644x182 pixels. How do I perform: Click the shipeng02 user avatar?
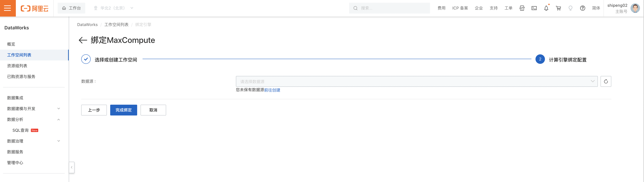[635, 8]
